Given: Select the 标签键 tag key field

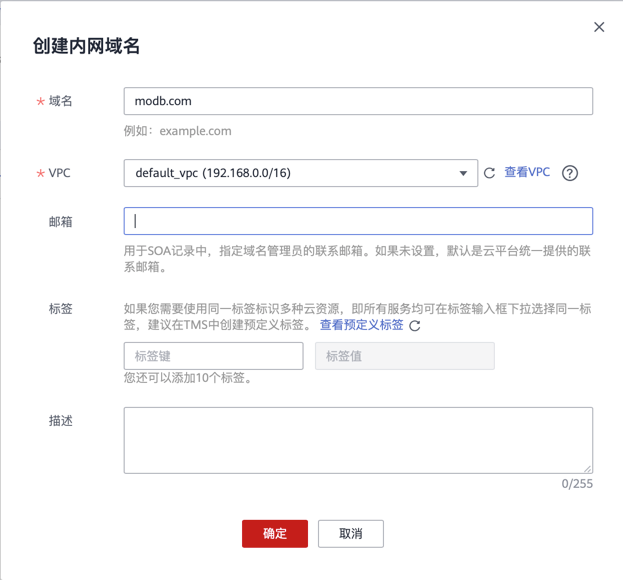Looking at the screenshot, I should click(213, 356).
